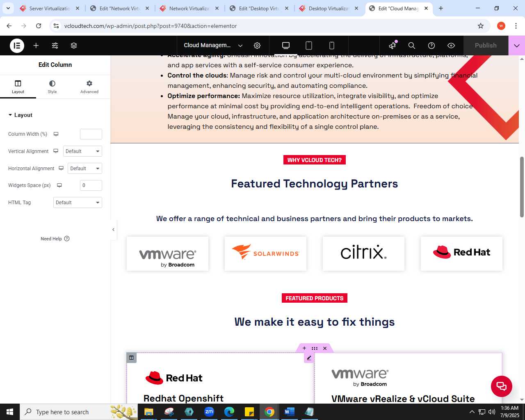Screen dimensions: 525x420
Task: Select the Advanced tab
Action: click(x=89, y=87)
